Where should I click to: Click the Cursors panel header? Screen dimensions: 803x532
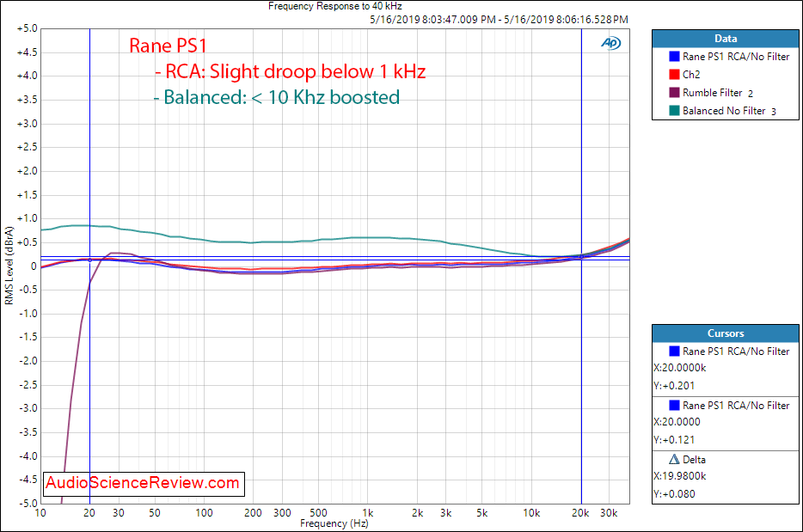tap(725, 333)
